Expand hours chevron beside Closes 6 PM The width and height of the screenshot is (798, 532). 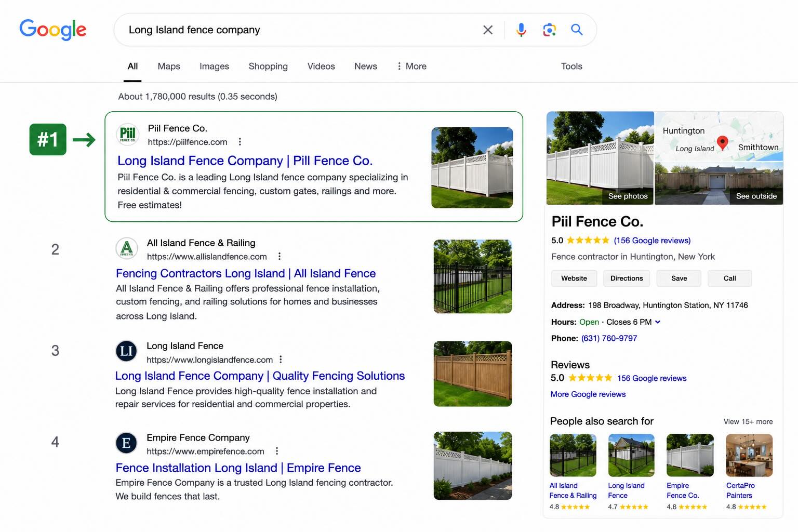(x=658, y=322)
